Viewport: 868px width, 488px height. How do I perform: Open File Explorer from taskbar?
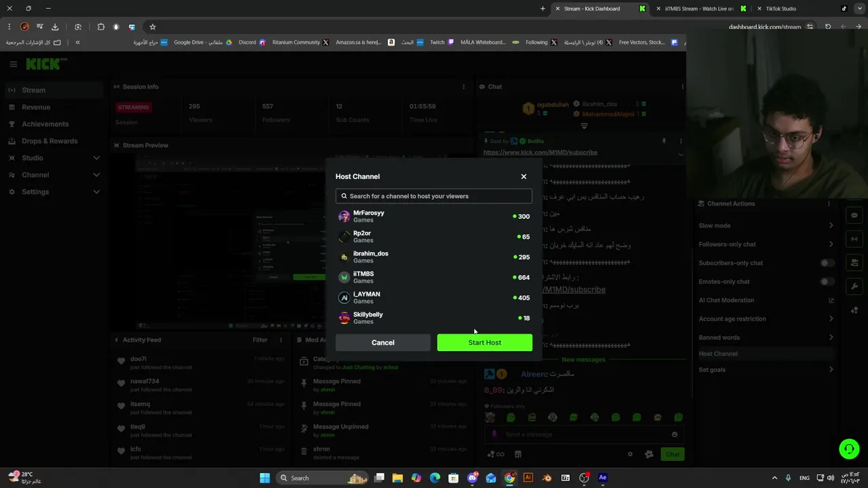tap(397, 478)
